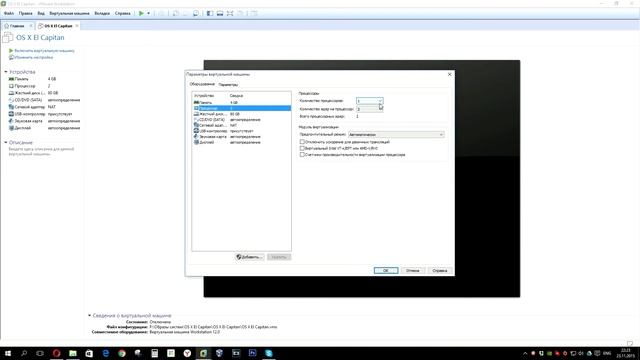Select Память row in dialog device list
640x360 pixels.
click(x=242, y=102)
